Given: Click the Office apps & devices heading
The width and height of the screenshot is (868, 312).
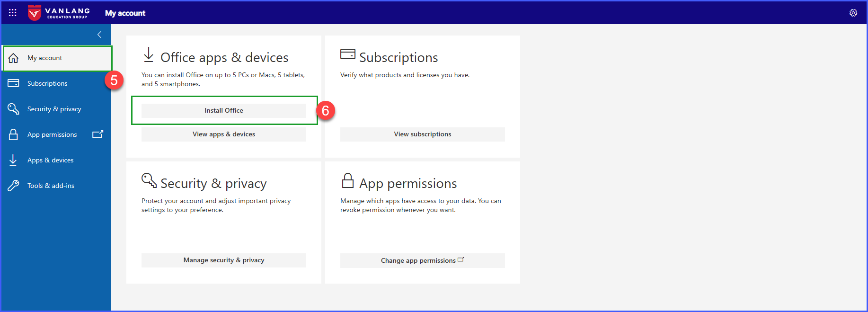Looking at the screenshot, I should pos(224,58).
